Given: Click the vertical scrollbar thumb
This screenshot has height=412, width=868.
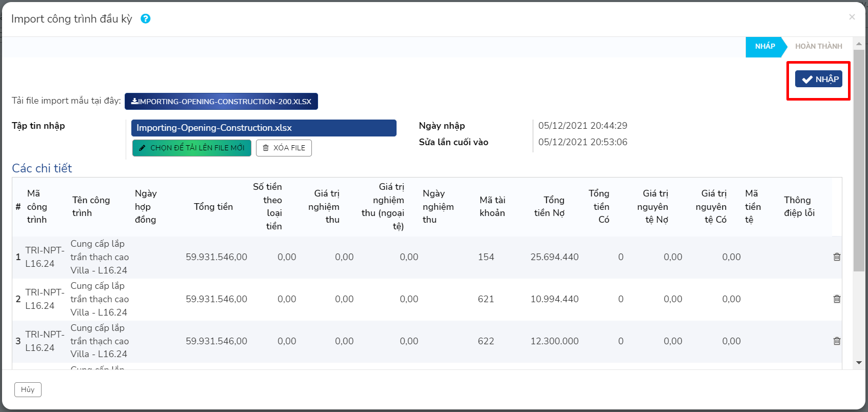Looking at the screenshot, I should click(859, 160).
